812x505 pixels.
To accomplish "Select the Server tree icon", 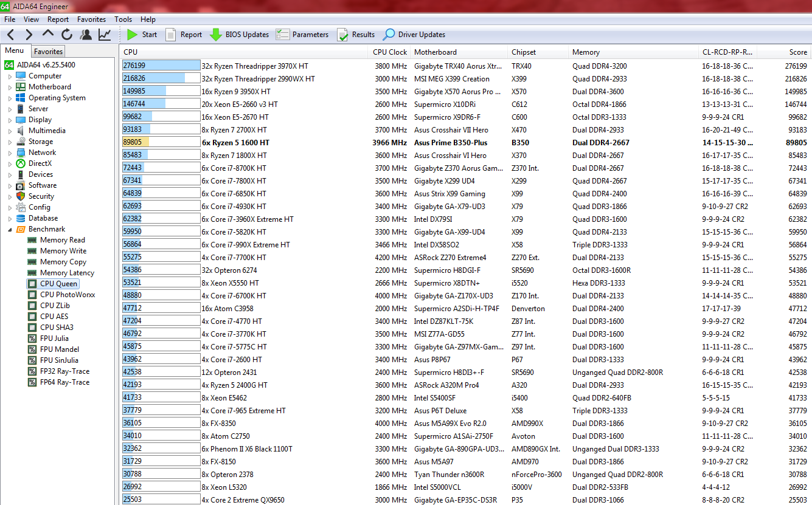I will click(x=21, y=109).
